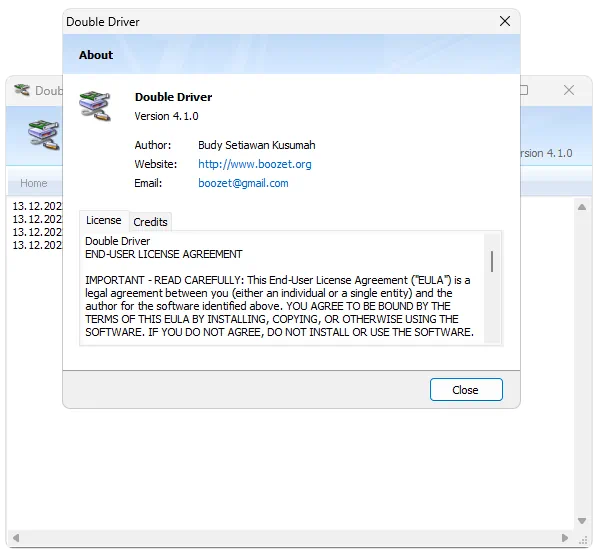The height and width of the screenshot is (555, 597).
Task: Click the main window scroll down arrow
Action: 582,520
